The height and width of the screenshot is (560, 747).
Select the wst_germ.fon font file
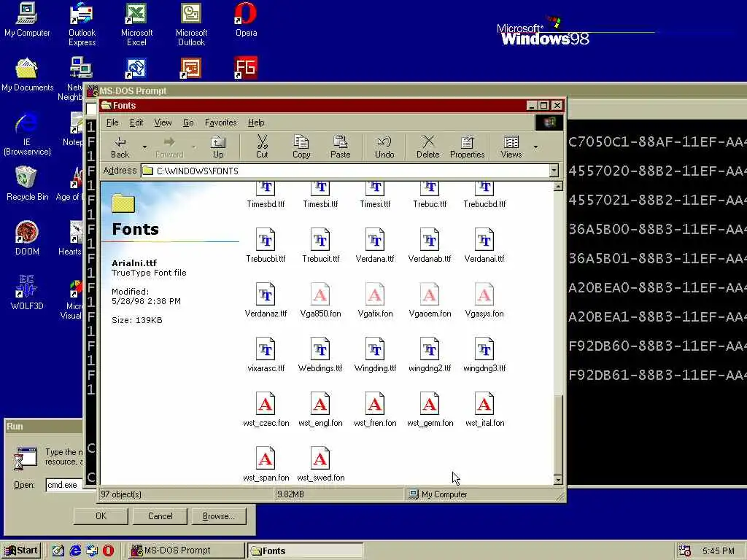[430, 410]
